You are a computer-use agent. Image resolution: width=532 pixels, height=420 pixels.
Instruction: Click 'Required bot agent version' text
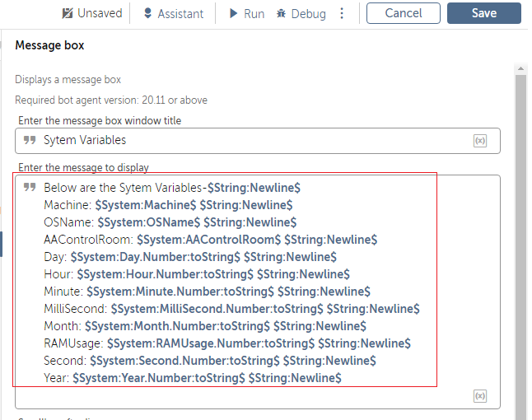click(x=111, y=100)
